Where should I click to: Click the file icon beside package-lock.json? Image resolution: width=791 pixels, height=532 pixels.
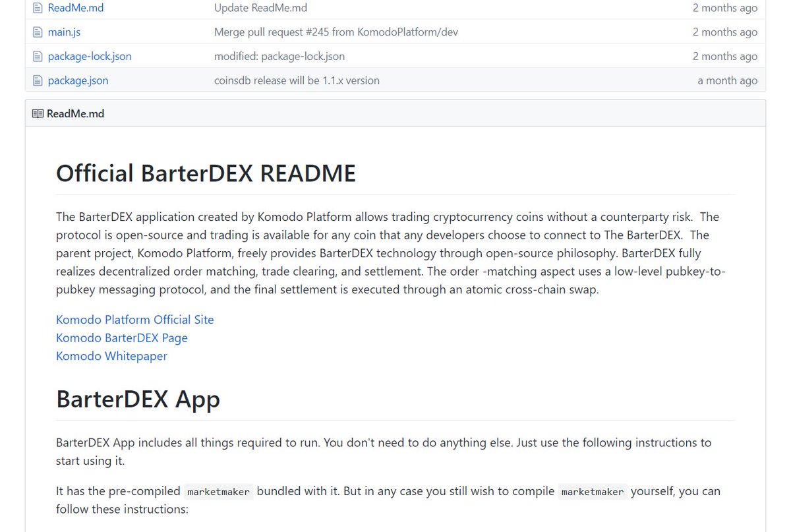[x=37, y=57]
